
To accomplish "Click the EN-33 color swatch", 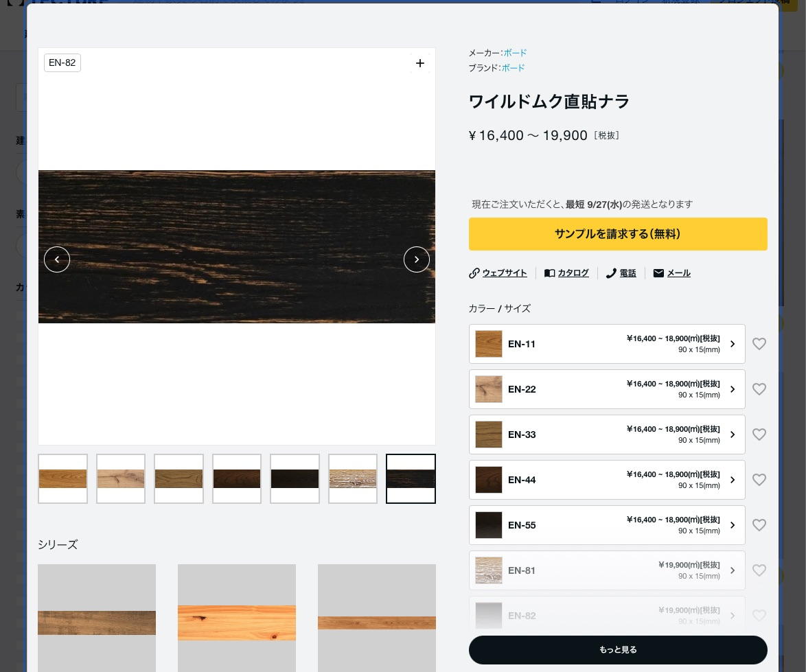I will tap(488, 434).
